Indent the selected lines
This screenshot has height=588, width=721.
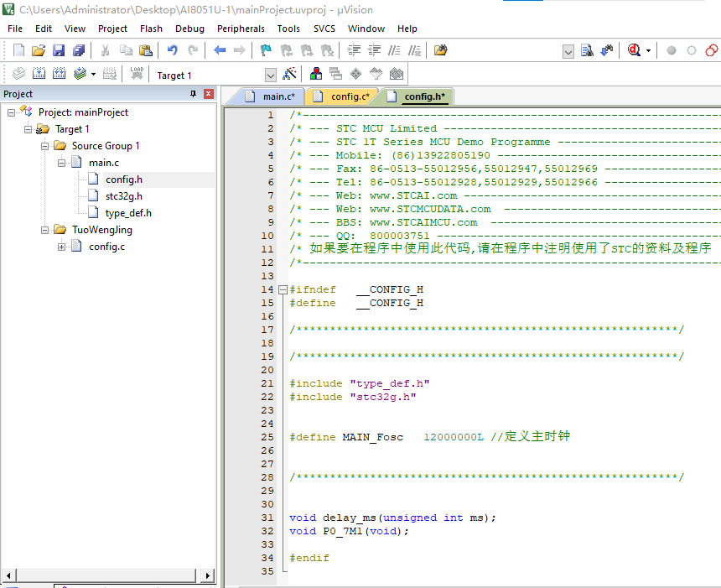(x=354, y=50)
